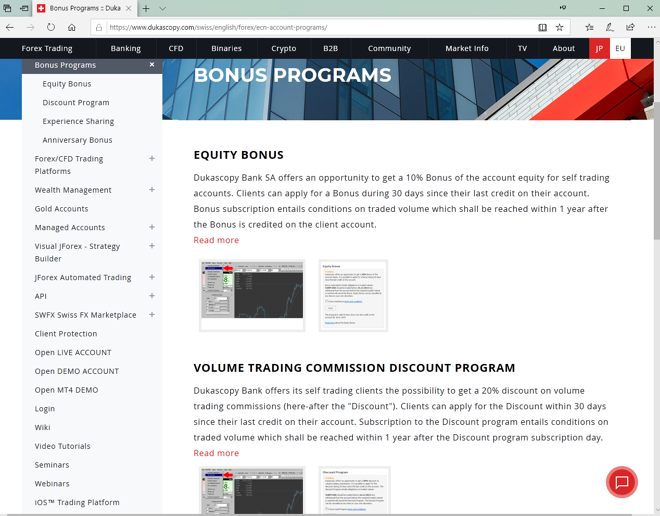
Task: Open a new browser tab
Action: [x=146, y=8]
